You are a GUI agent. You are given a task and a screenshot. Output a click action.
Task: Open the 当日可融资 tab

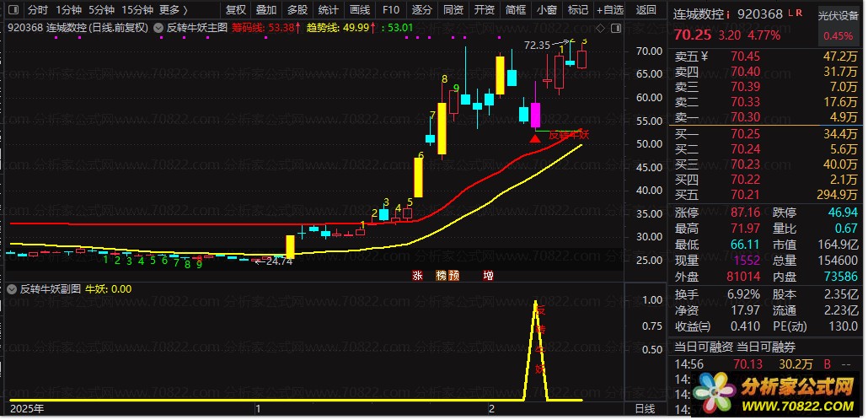[x=703, y=347]
